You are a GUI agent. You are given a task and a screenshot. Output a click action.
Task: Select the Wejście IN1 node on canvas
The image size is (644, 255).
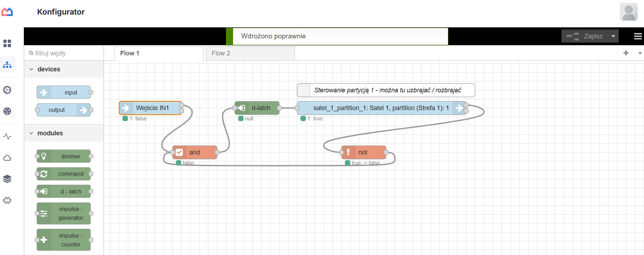click(151, 108)
